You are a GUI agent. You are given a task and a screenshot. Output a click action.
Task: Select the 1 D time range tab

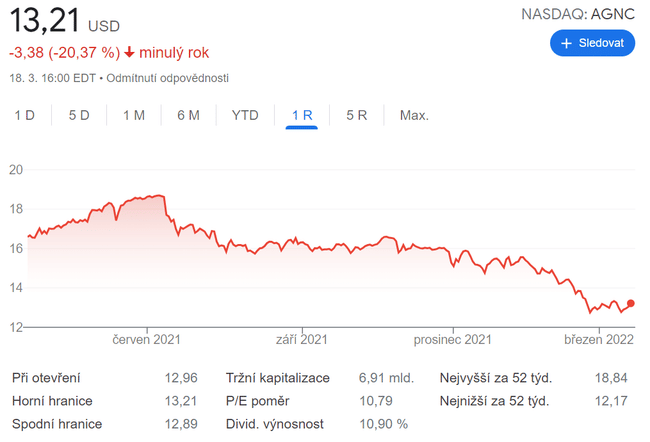coord(24,115)
